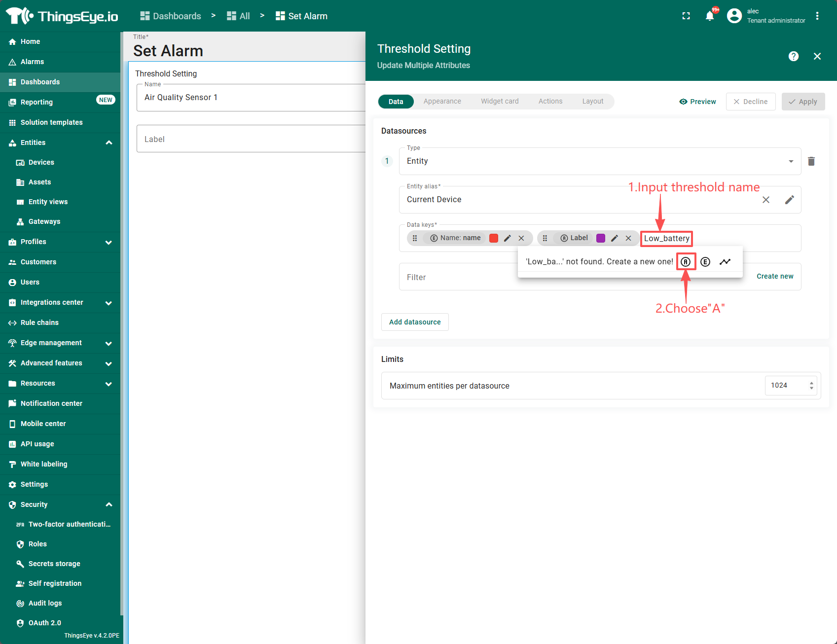Toggle fullscreen mode icon
Viewport: 837px width, 644px height.
point(686,16)
